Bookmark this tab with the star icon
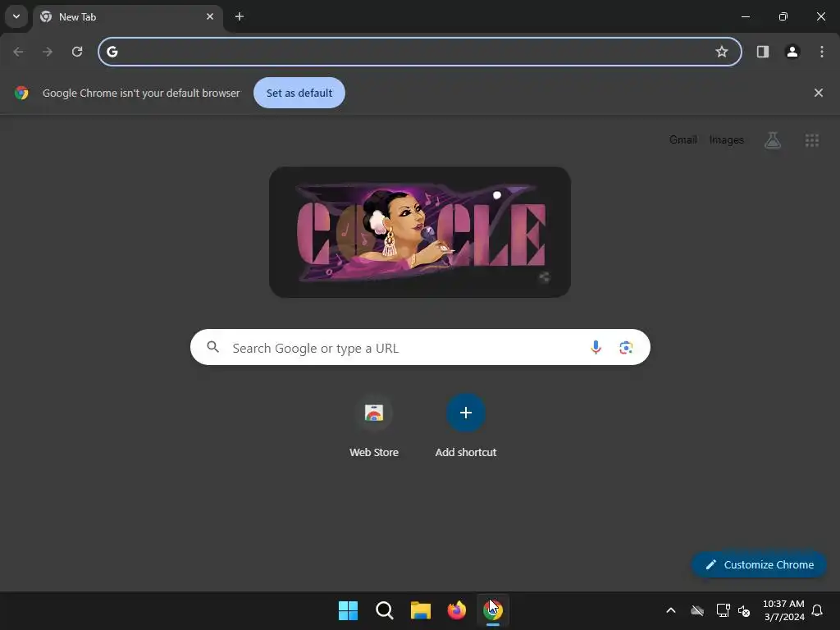Image resolution: width=840 pixels, height=630 pixels. click(722, 52)
